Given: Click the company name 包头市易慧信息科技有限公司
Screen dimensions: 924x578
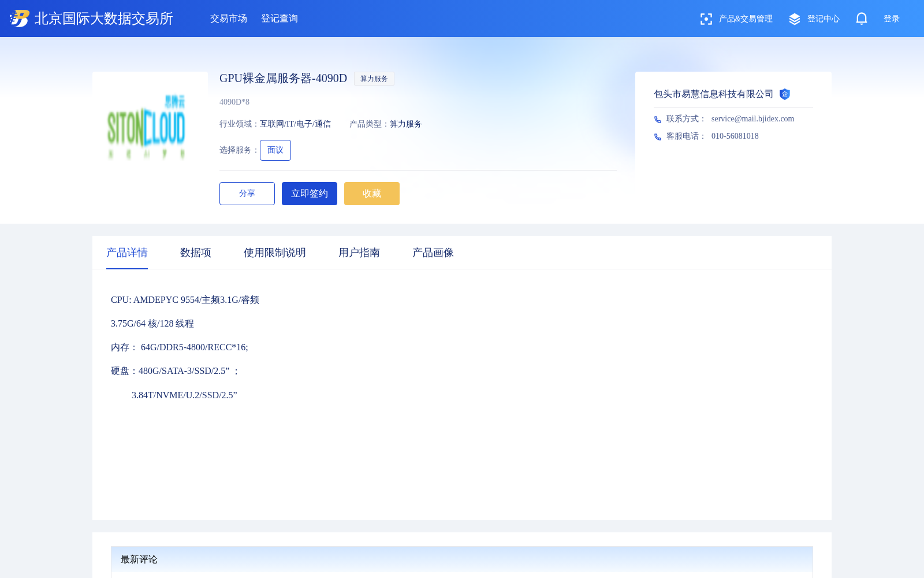Looking at the screenshot, I should tap(713, 94).
